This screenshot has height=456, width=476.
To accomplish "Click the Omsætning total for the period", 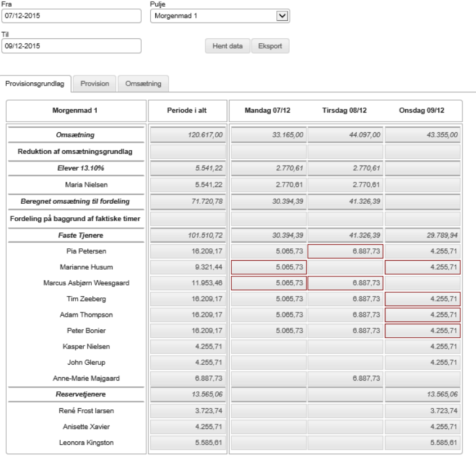I will tap(188, 136).
